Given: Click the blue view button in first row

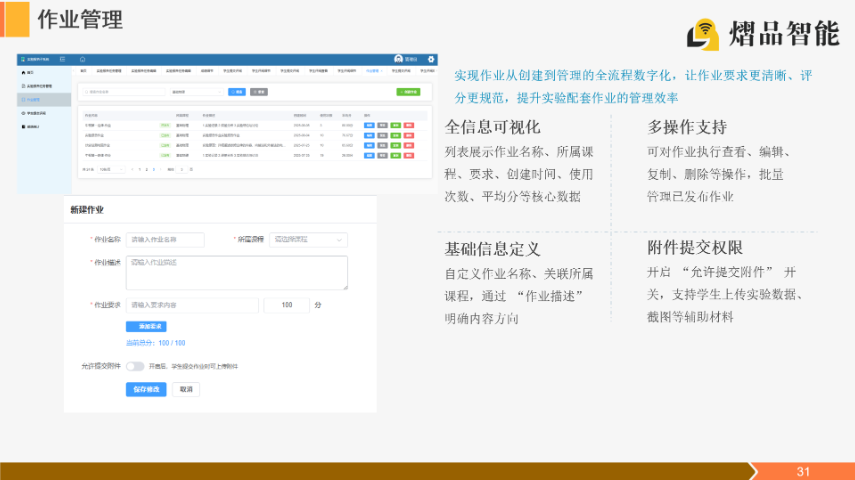Looking at the screenshot, I should tap(369, 125).
